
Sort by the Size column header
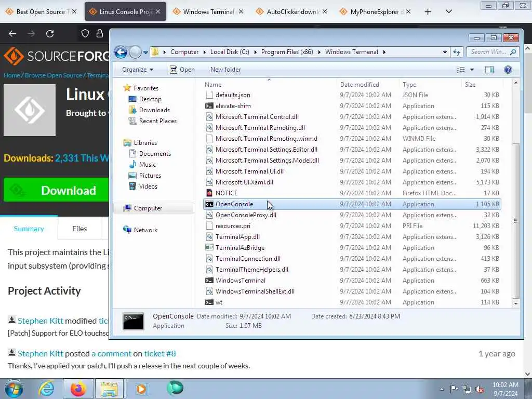click(x=470, y=85)
